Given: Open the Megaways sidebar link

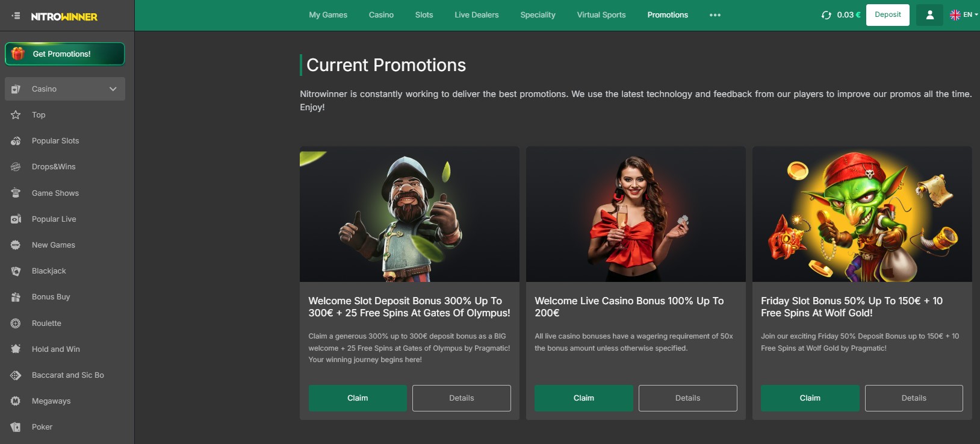Looking at the screenshot, I should [x=51, y=401].
